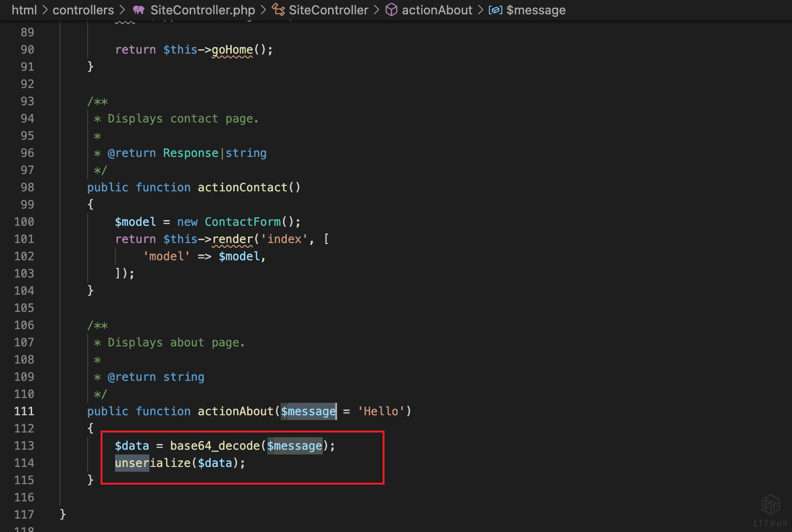
Task: Select the SiteController class breadcrumb
Action: point(328,10)
